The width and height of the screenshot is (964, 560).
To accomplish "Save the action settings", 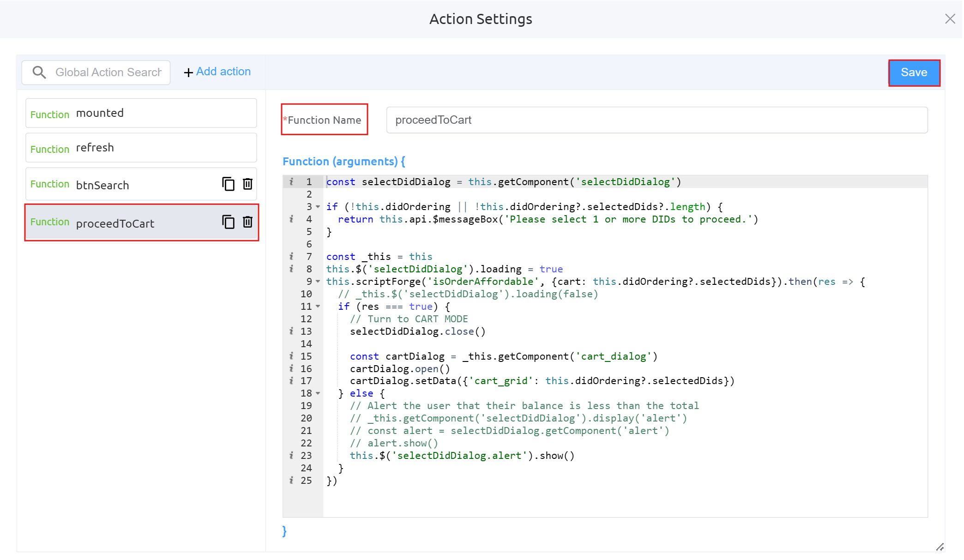I will [914, 72].
